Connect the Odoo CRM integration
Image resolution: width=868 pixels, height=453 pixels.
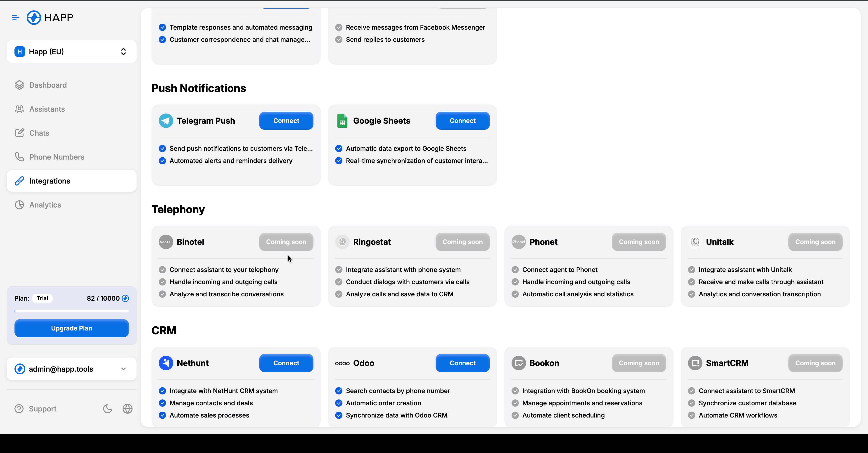[462, 363]
